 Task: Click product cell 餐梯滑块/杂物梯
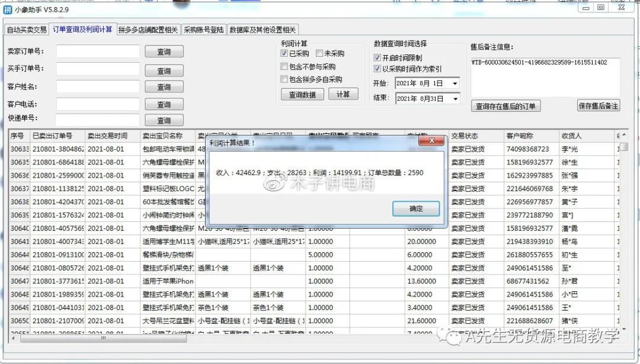[168, 255]
